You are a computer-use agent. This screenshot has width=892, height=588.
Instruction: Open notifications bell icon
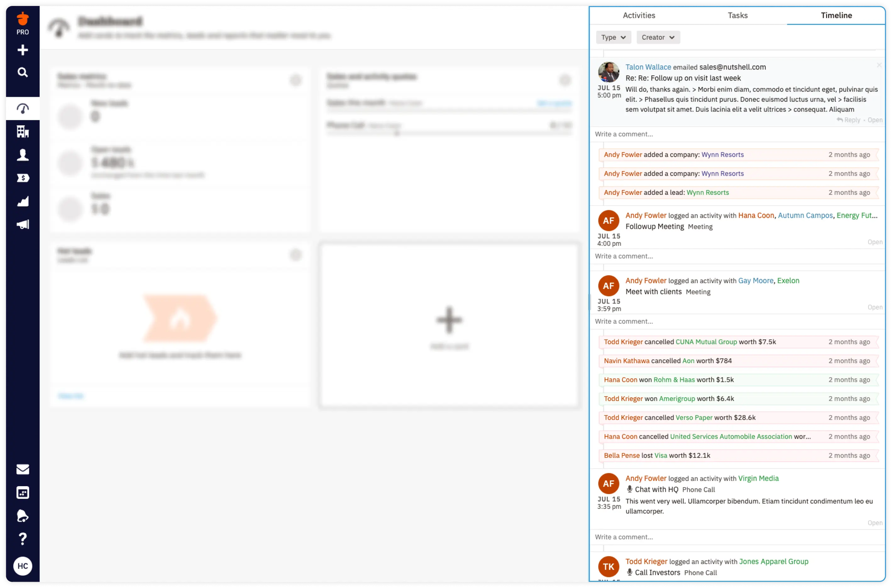click(23, 516)
